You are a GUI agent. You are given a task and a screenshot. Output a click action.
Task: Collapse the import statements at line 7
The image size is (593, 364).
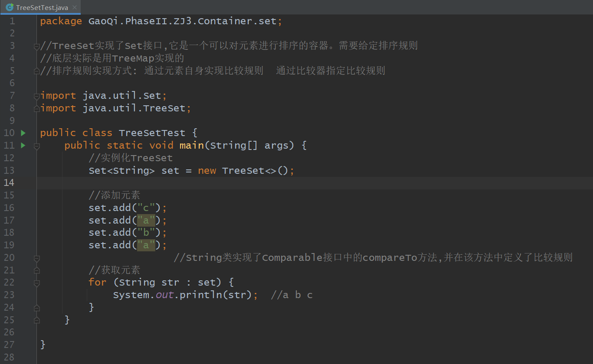click(37, 96)
